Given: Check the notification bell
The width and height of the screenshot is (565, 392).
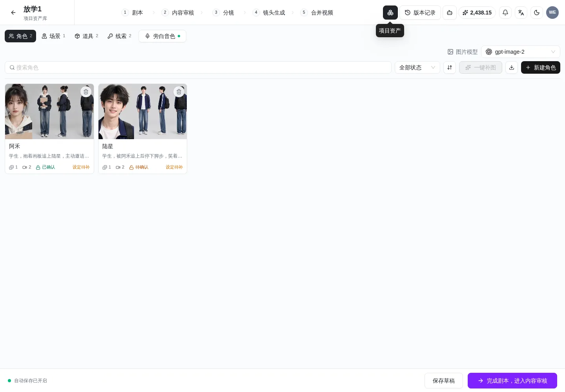Looking at the screenshot, I should (x=505, y=13).
